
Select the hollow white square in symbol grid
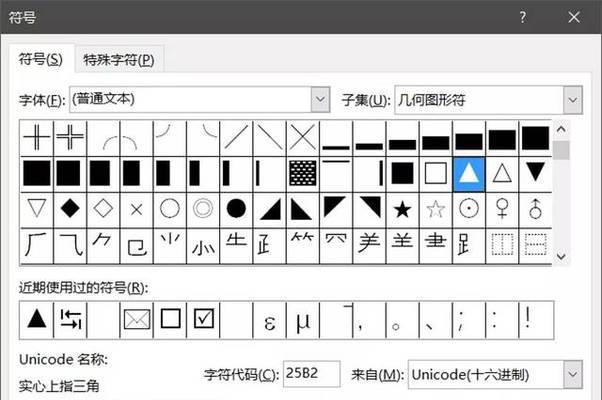click(436, 174)
